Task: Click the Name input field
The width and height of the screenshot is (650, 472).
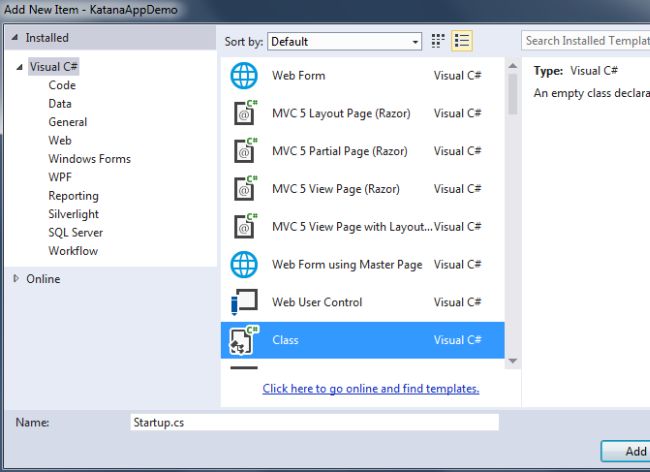Action: (x=314, y=422)
